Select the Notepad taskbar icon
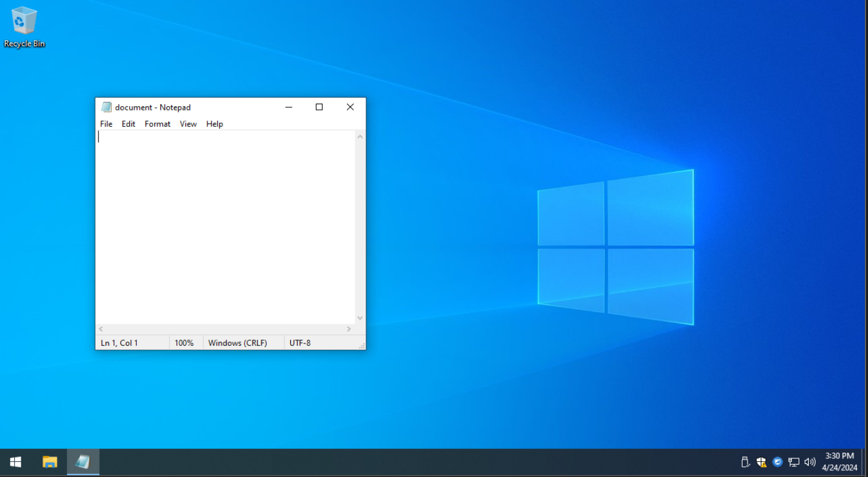Screen dimensions: 868x477 [82, 462]
